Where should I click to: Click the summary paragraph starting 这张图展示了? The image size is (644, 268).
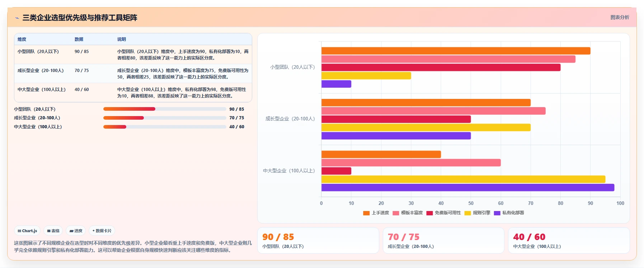pyautogui.click(x=133, y=247)
